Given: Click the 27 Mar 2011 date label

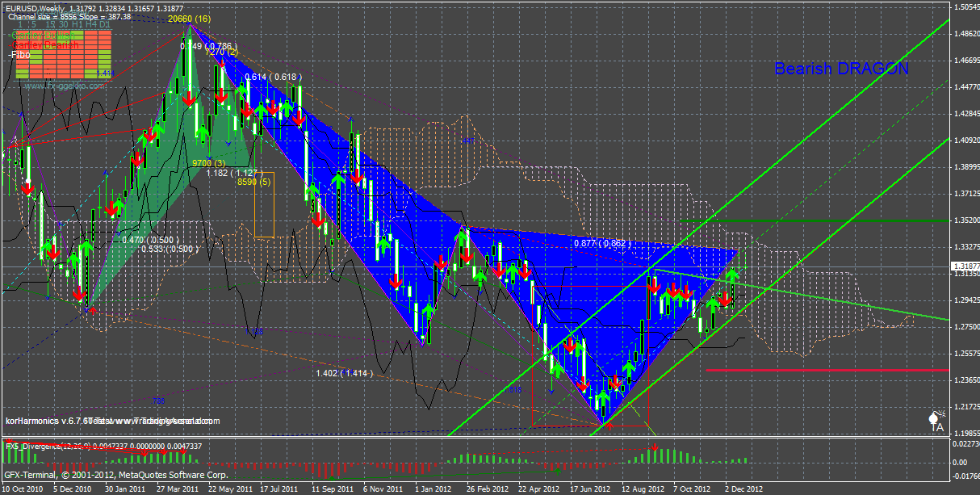Looking at the screenshot, I should coord(177,489).
